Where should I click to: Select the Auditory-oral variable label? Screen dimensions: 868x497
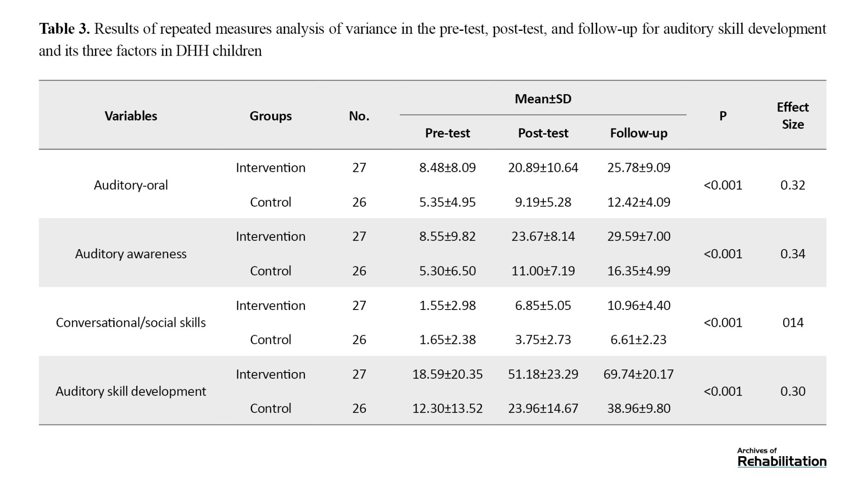pos(131,185)
